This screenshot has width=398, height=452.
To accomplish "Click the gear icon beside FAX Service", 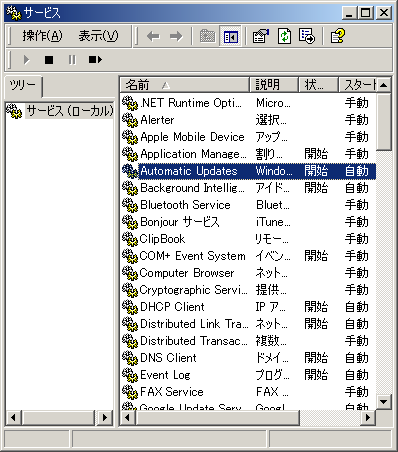I will 130,392.
